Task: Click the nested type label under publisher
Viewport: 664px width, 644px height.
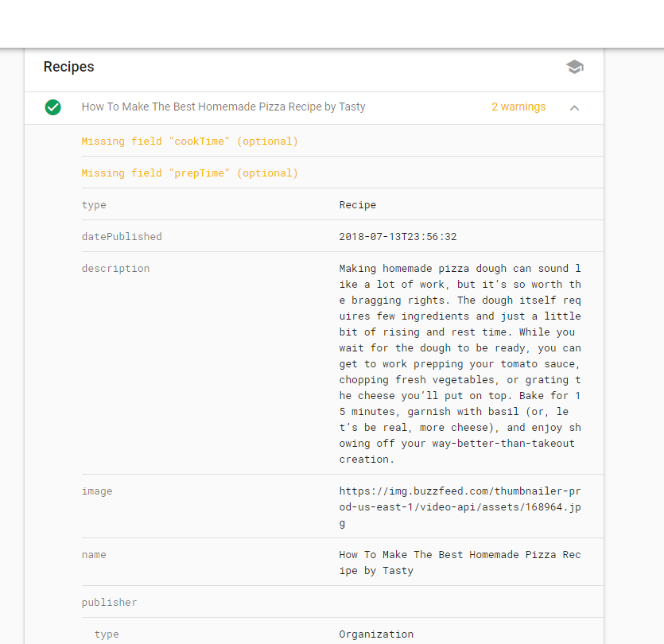Action: coord(107,634)
